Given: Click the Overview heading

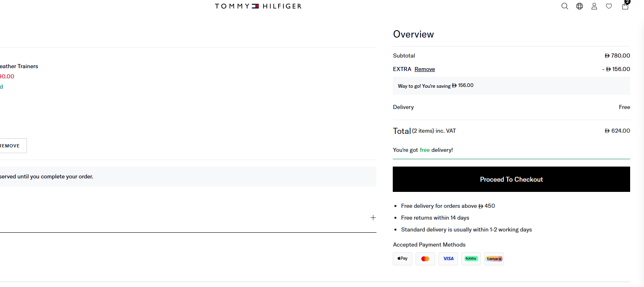Looking at the screenshot, I should pyautogui.click(x=414, y=34).
